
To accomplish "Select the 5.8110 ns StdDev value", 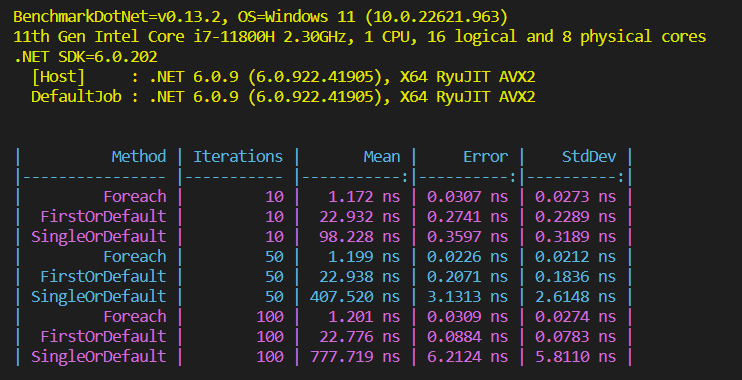I will point(575,356).
